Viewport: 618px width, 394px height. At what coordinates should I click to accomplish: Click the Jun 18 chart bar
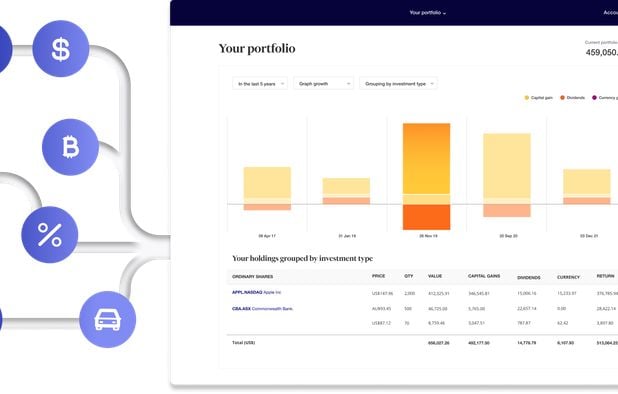[346, 191]
